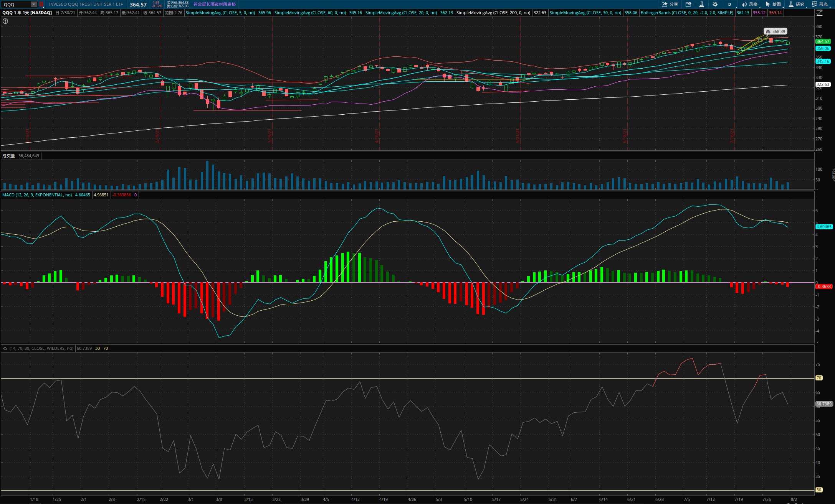Open the 绘图 drawings menu

773,5
